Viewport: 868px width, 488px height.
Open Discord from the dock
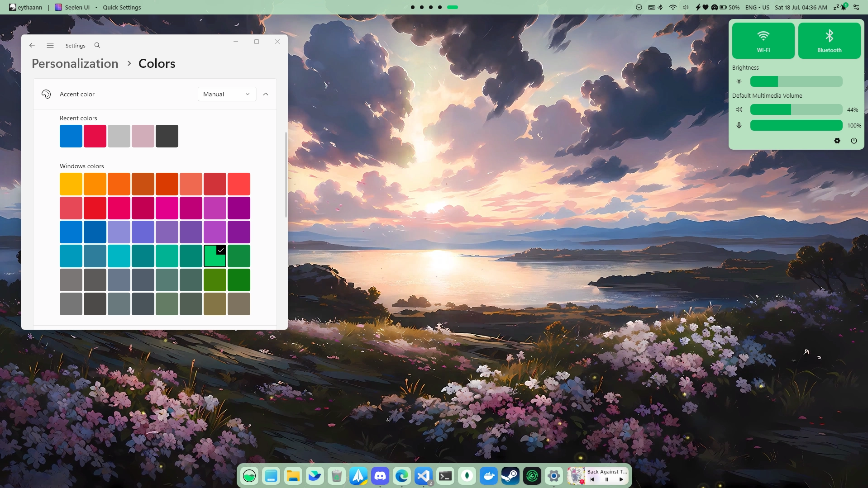[x=380, y=476]
